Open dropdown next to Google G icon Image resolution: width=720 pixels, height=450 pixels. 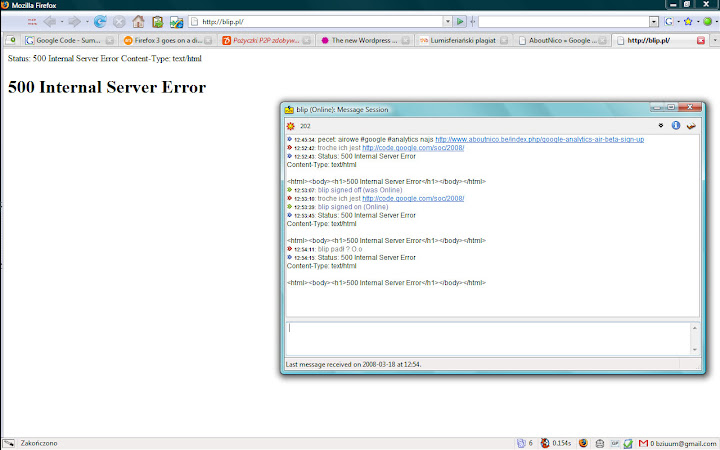click(678, 22)
